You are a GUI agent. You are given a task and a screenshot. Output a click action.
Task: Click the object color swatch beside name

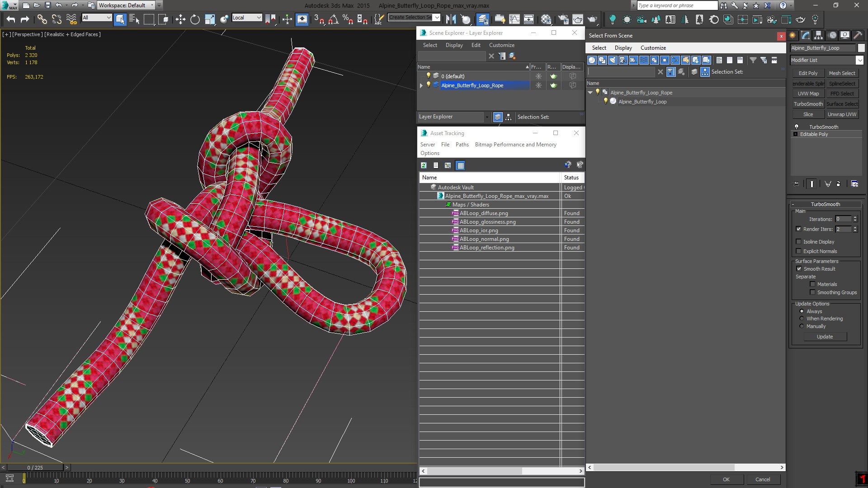click(x=861, y=48)
